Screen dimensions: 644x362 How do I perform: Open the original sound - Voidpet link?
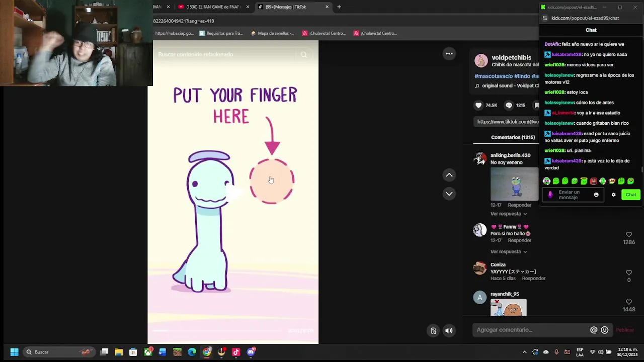point(507,86)
